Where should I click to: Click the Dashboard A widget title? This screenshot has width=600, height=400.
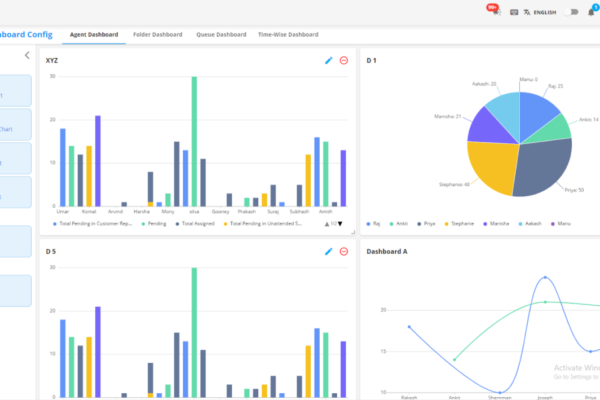click(387, 251)
